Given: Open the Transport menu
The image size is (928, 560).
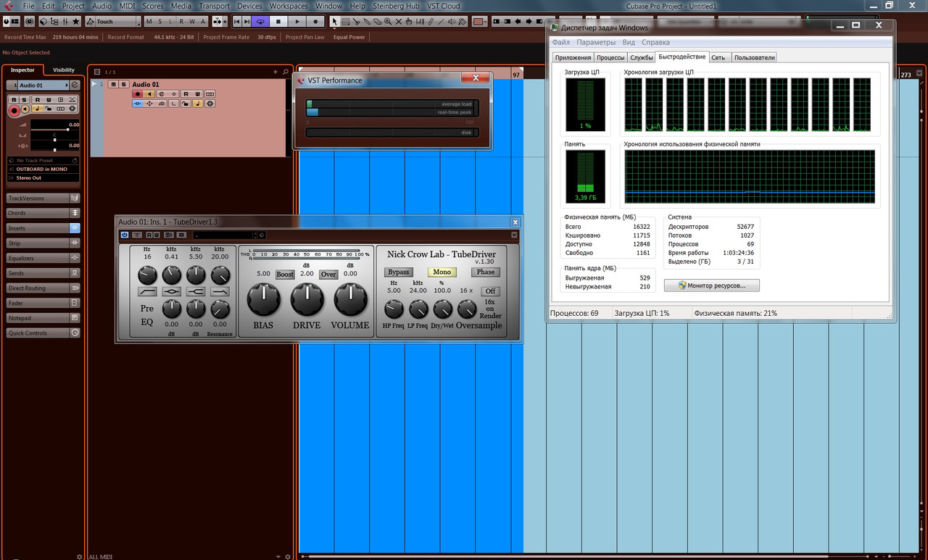Looking at the screenshot, I should 215,6.
